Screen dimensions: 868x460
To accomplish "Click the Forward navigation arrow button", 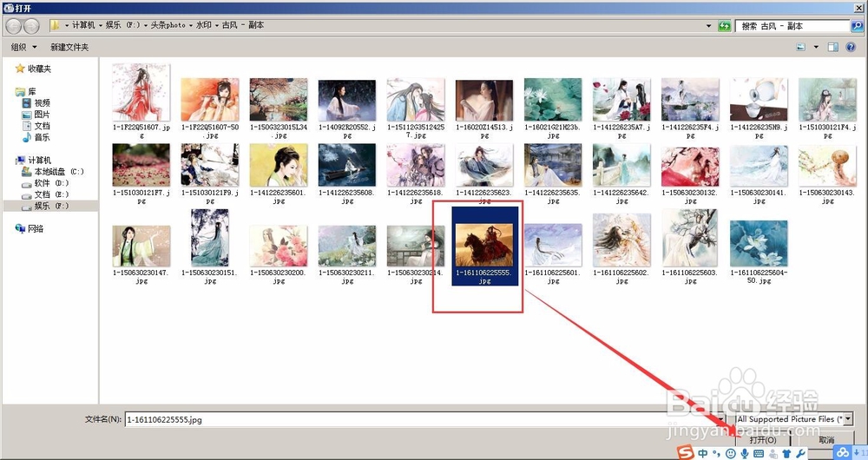I will [31, 25].
